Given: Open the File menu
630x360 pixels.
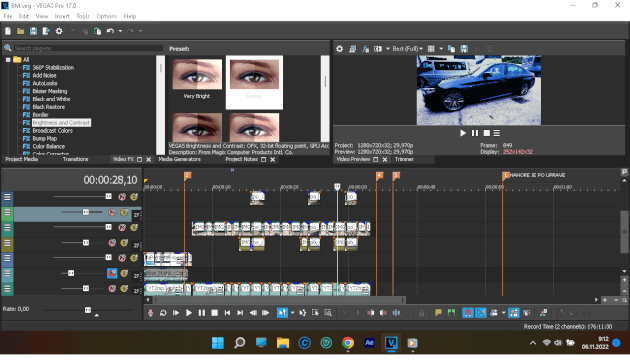Looking at the screenshot, I should (x=8, y=16).
